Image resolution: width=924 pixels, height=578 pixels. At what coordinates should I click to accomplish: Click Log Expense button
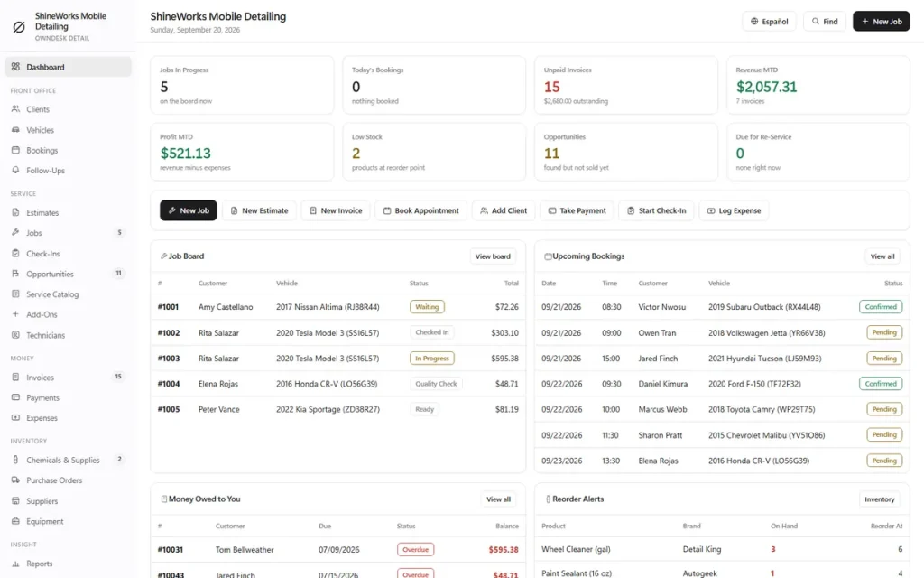click(x=734, y=210)
